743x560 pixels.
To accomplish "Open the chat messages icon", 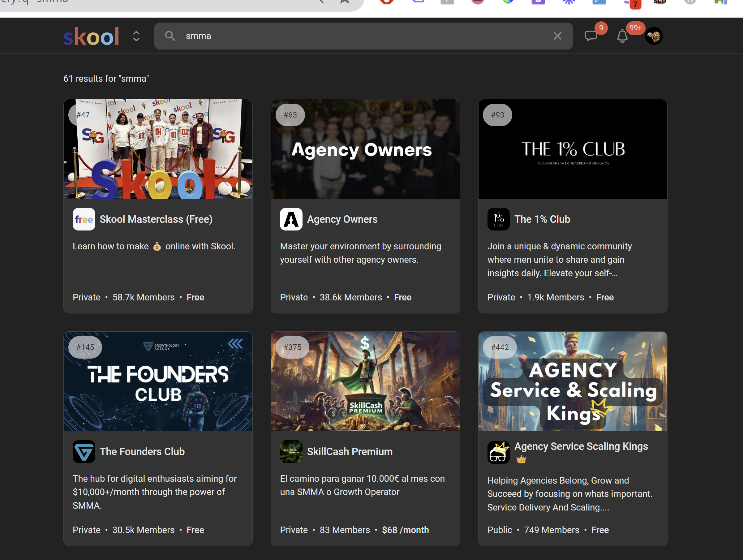I will click(591, 36).
